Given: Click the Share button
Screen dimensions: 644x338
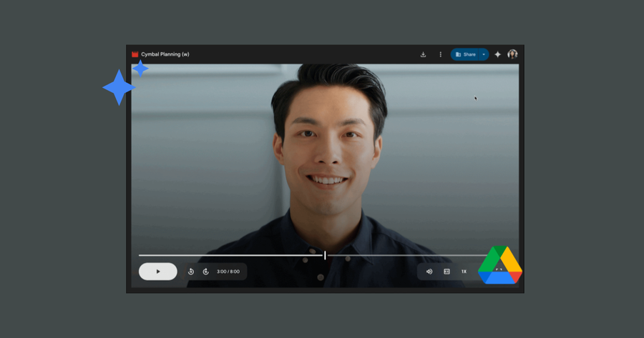Looking at the screenshot, I should (465, 54).
